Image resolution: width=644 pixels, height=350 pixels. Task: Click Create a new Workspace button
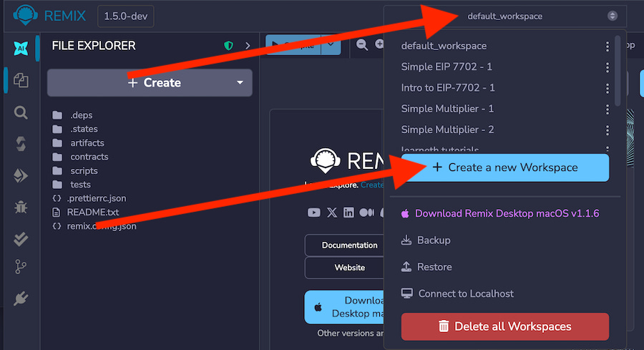pyautogui.click(x=504, y=167)
